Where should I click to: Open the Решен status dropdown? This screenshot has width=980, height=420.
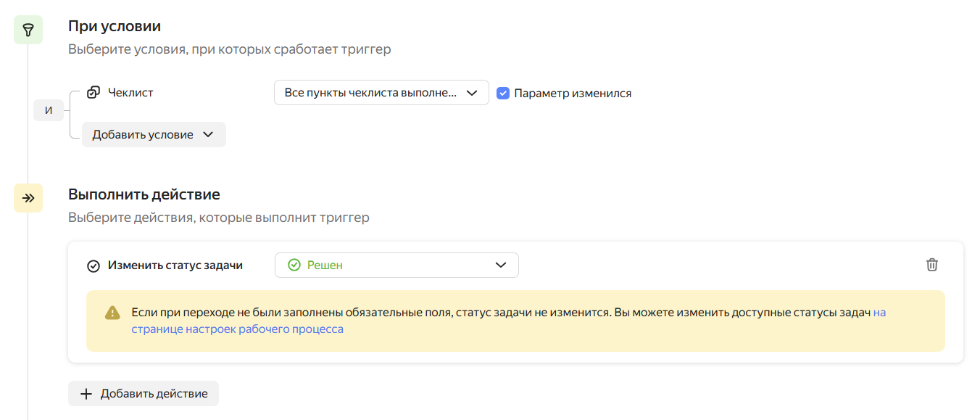point(396,265)
